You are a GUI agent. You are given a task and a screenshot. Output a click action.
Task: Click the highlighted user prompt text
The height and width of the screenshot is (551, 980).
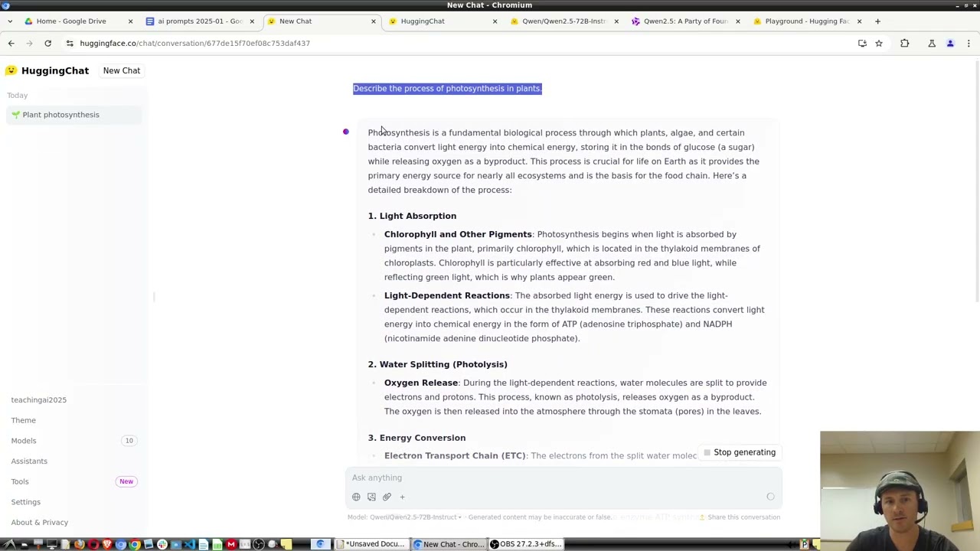pos(447,88)
